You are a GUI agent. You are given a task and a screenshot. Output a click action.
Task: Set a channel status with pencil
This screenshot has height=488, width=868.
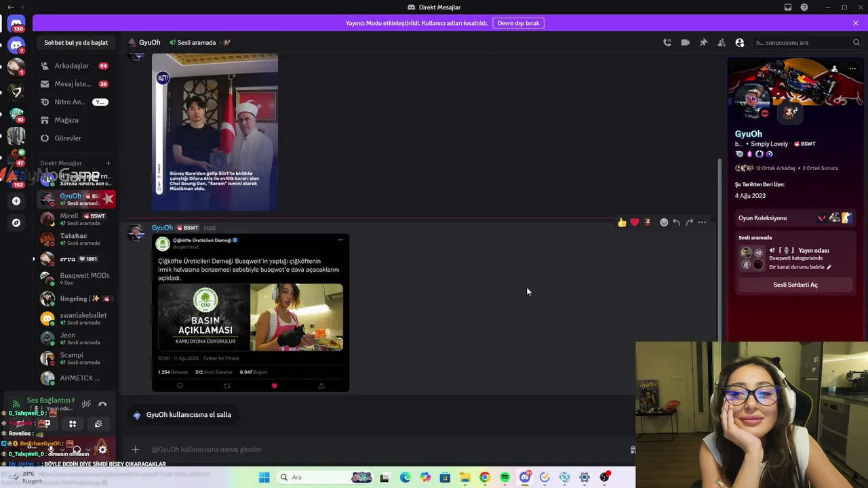829,267
